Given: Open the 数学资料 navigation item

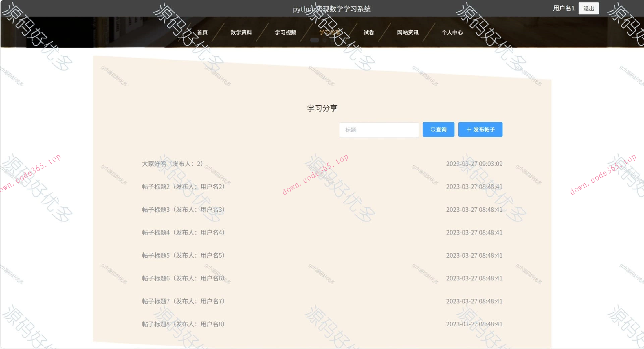Looking at the screenshot, I should [x=241, y=32].
